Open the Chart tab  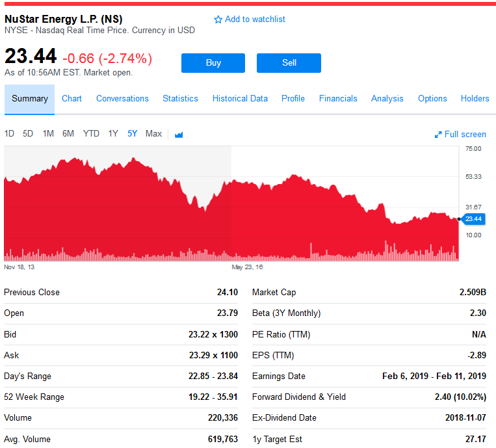(72, 99)
